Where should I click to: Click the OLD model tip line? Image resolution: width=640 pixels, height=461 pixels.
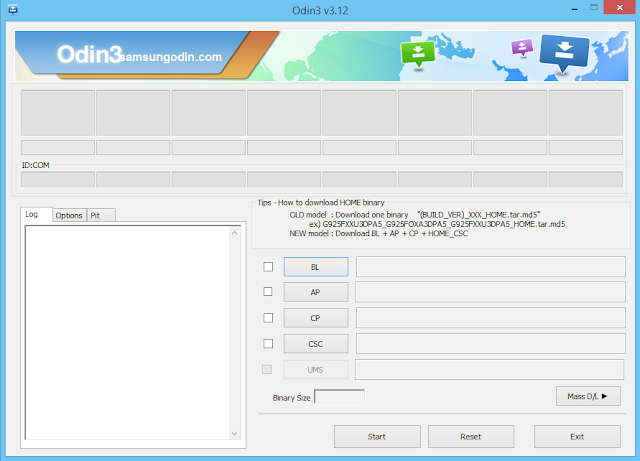click(415, 215)
